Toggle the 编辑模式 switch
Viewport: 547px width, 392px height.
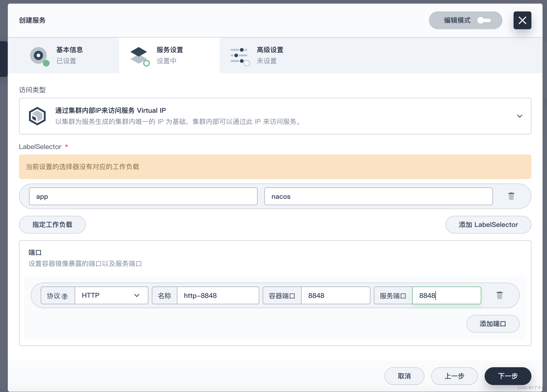pyautogui.click(x=484, y=20)
